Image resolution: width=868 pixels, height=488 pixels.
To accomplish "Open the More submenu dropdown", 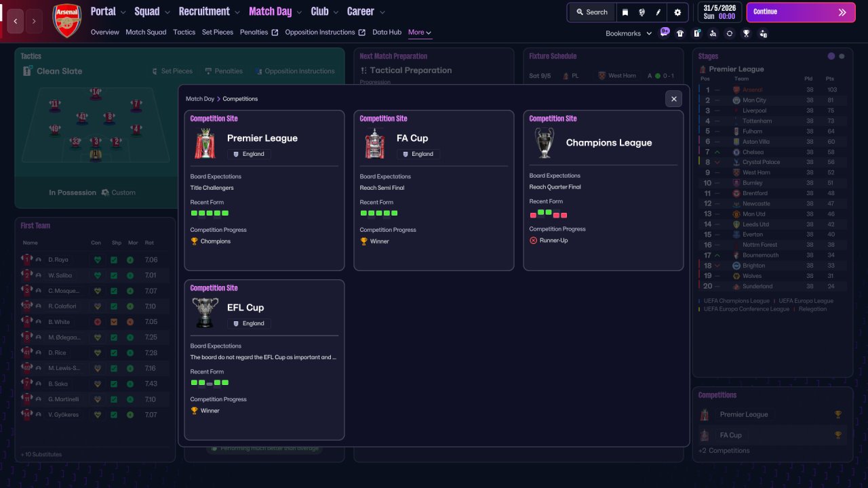I will coord(420,33).
